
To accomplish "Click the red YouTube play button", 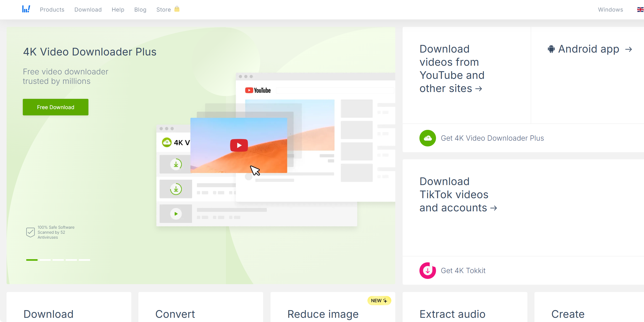I will pos(239,145).
